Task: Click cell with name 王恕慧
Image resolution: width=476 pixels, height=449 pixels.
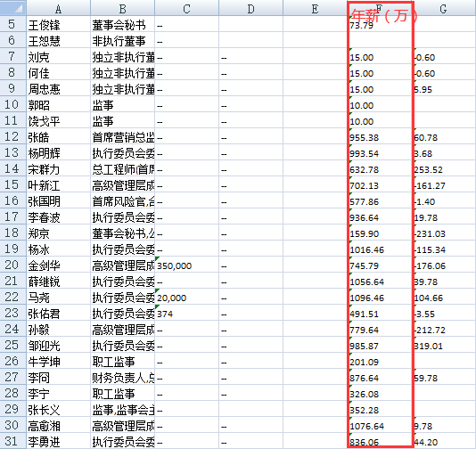Action: pyautogui.click(x=58, y=40)
